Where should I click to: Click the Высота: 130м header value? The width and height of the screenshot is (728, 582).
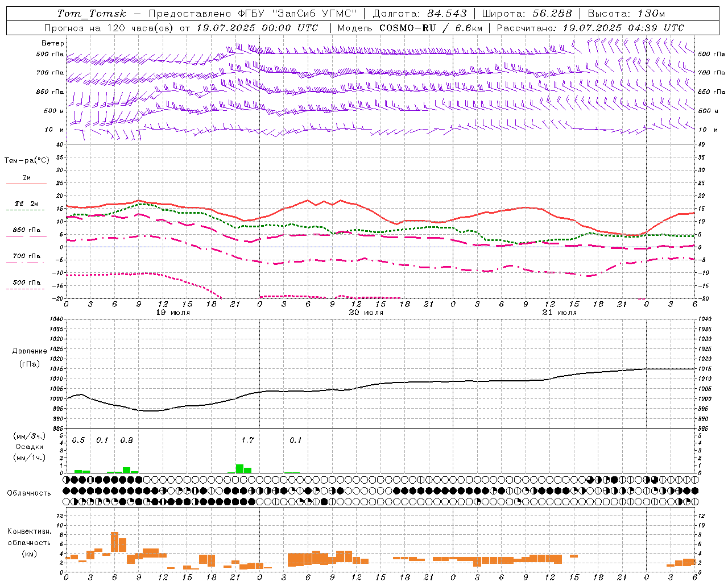tap(626, 14)
